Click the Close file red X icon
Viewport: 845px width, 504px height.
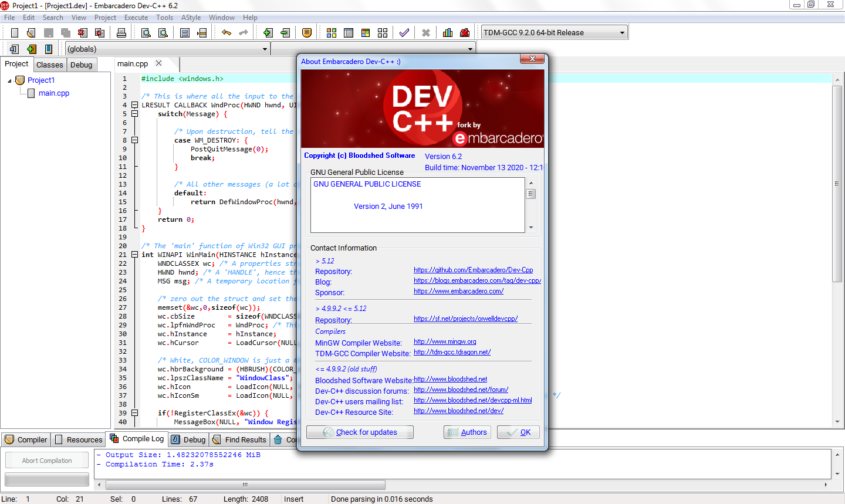[x=83, y=33]
